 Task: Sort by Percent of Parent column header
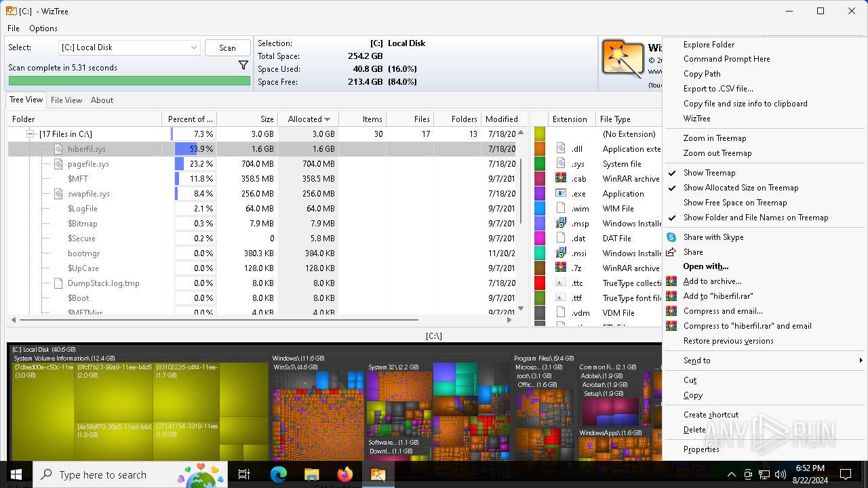pyautogui.click(x=189, y=119)
